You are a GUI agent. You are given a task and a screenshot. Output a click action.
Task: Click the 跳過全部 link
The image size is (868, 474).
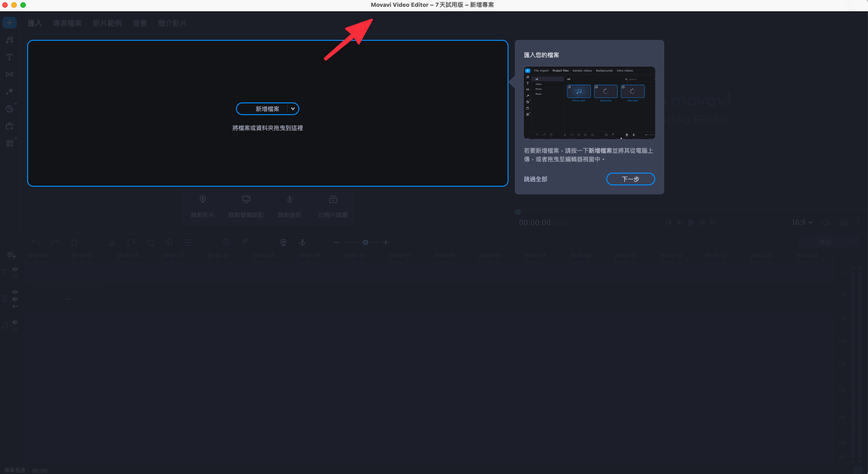coord(536,179)
